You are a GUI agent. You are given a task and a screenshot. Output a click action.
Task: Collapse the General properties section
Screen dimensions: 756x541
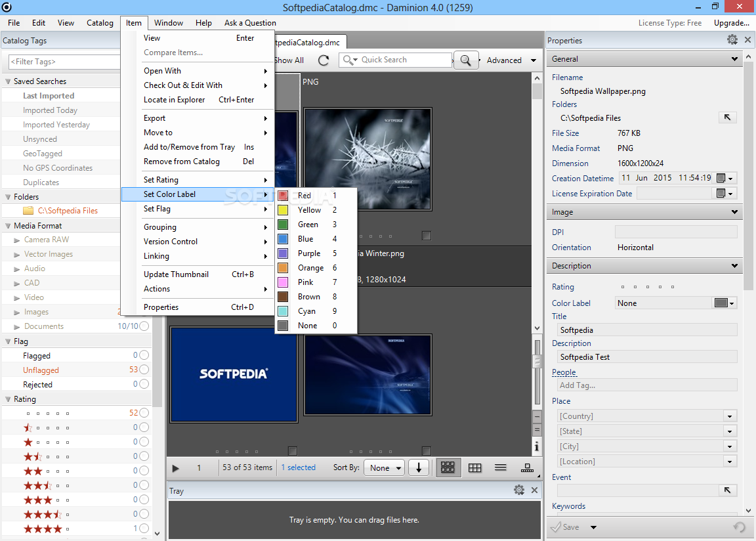point(734,59)
